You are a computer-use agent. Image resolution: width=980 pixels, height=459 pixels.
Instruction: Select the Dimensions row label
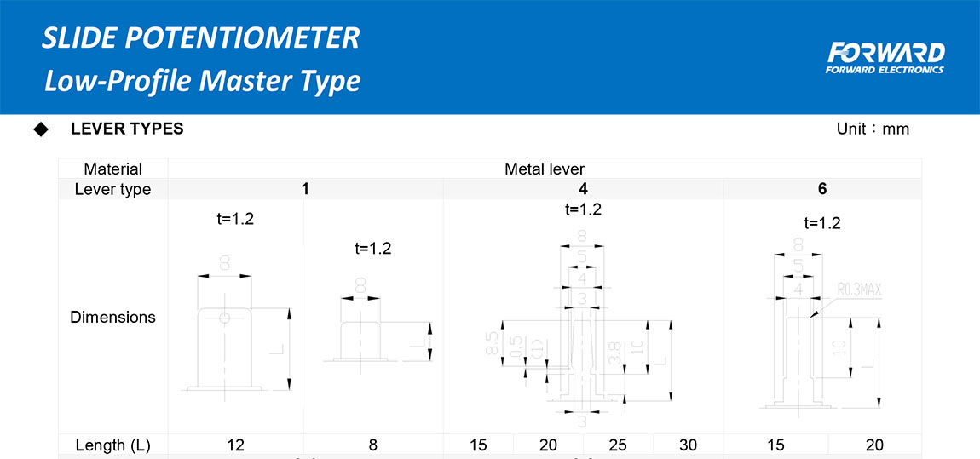pos(112,317)
